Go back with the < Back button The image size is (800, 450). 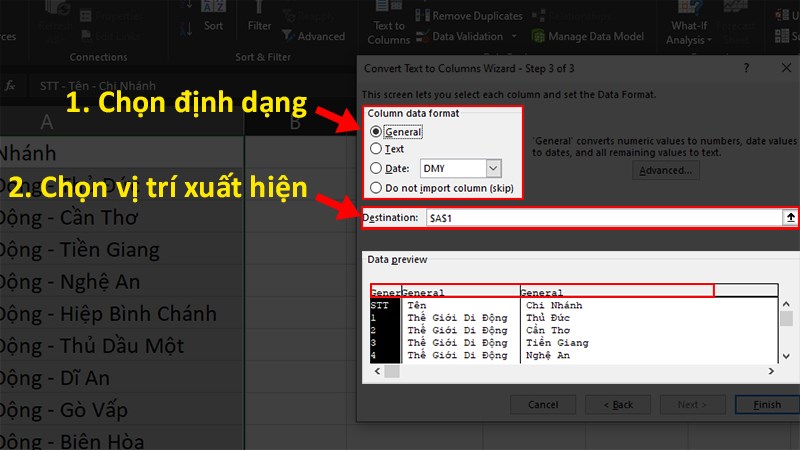coord(618,405)
